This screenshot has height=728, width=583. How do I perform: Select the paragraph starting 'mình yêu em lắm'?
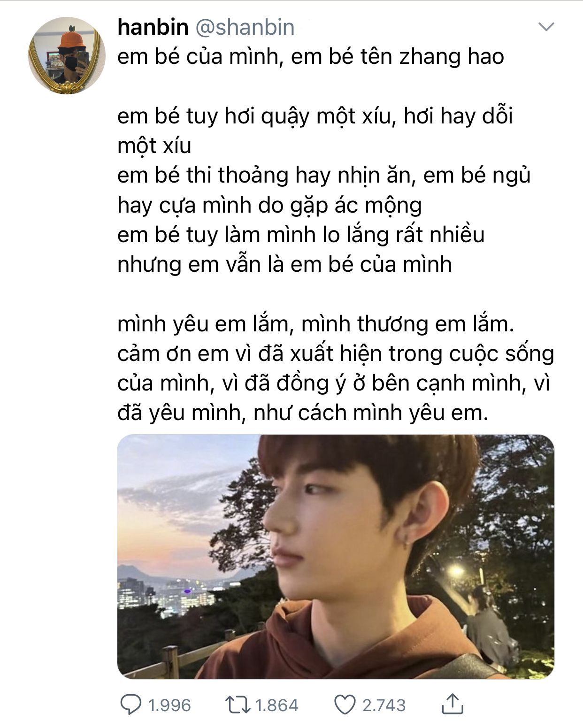[x=336, y=368]
